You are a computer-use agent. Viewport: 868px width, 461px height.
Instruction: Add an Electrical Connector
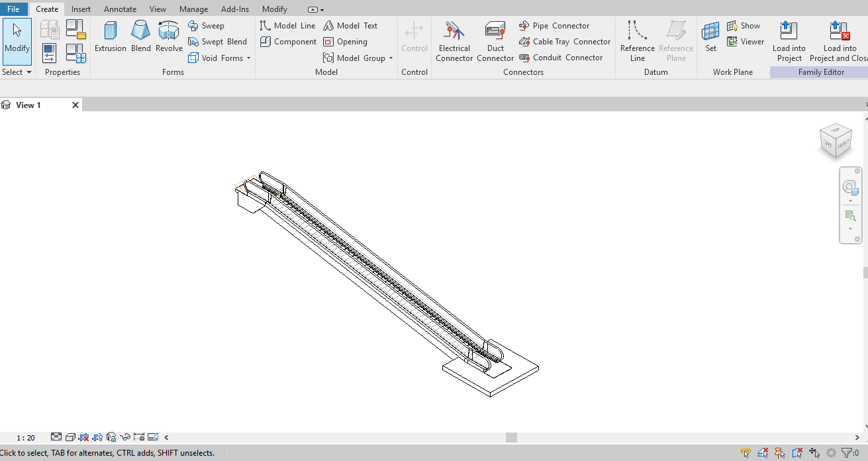point(454,41)
